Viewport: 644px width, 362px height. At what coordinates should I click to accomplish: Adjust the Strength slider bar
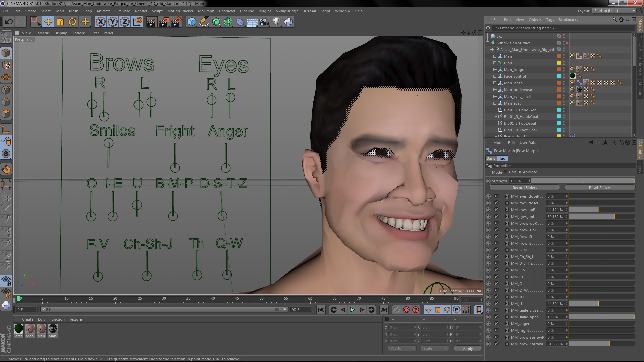tap(583, 181)
